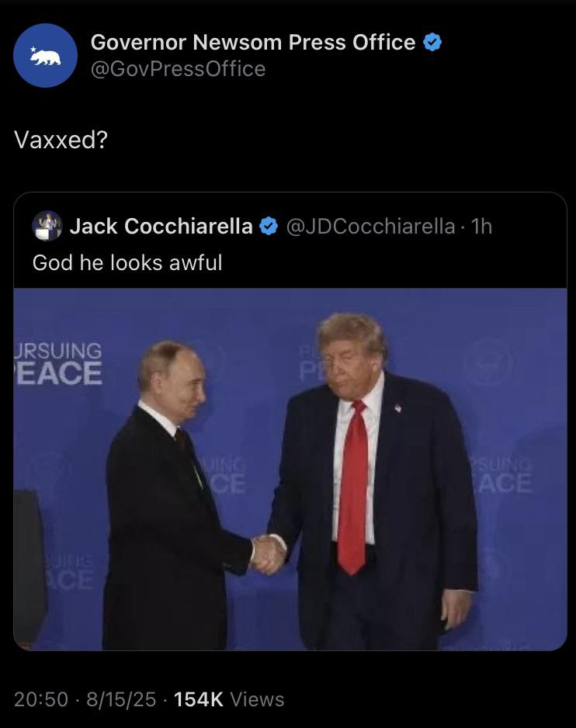This screenshot has width=576, height=728.
Task: Click the 8/15/25 post date
Action: pyautogui.click(x=121, y=699)
